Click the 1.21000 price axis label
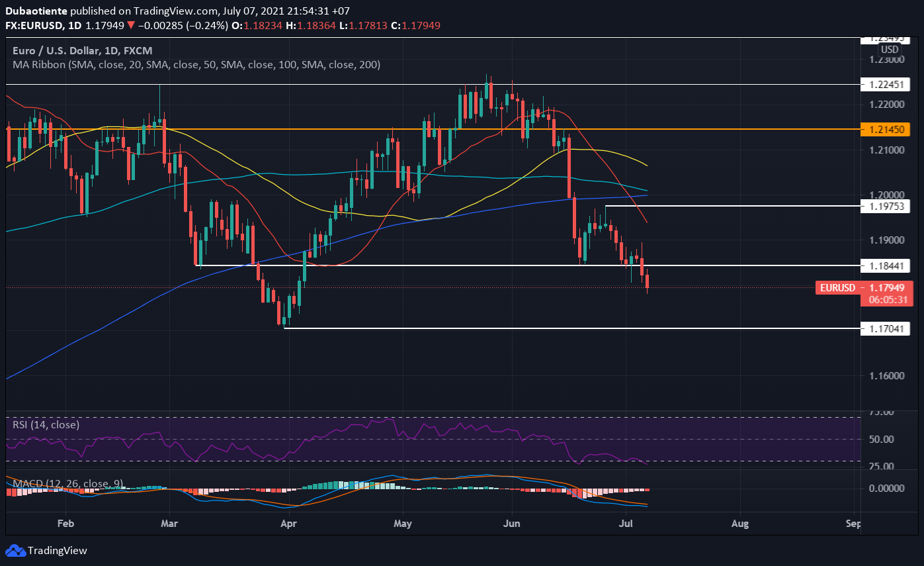924x566 pixels. [888, 150]
